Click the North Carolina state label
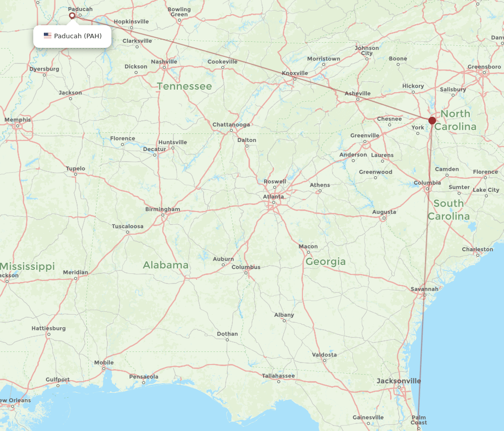The image size is (504, 431). [455, 120]
